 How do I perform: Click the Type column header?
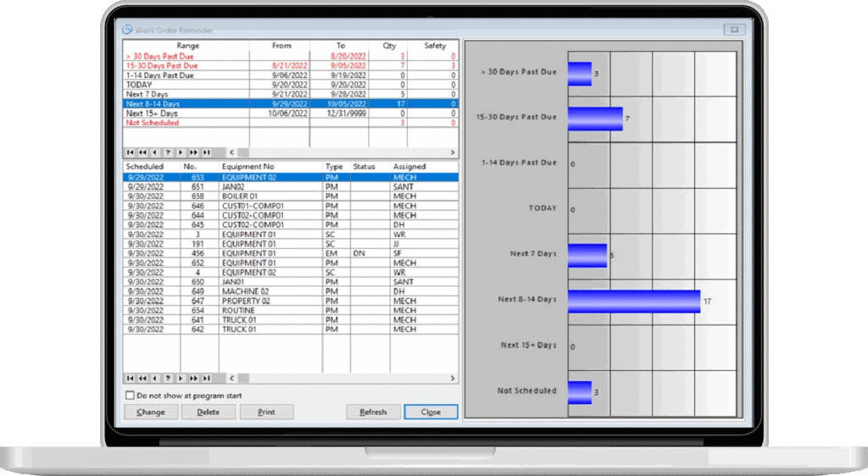point(334,166)
